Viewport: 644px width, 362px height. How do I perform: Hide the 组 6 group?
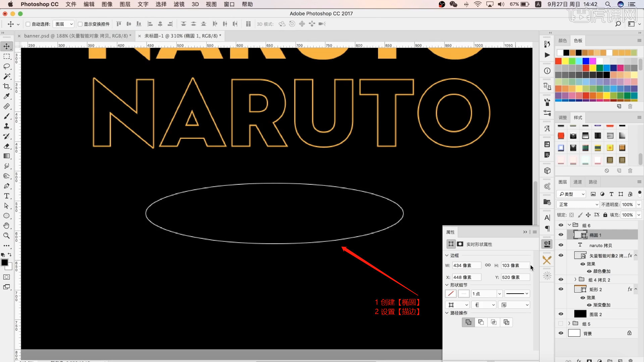point(561,225)
